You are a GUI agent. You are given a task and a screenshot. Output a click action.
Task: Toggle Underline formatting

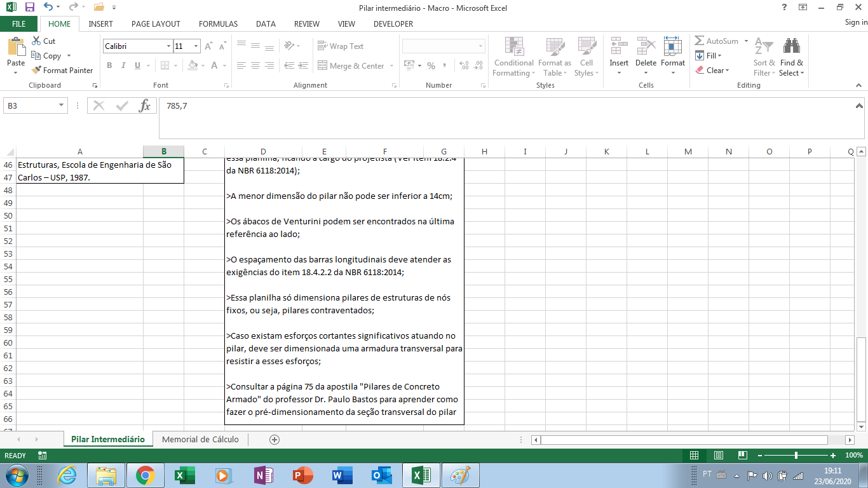click(137, 65)
